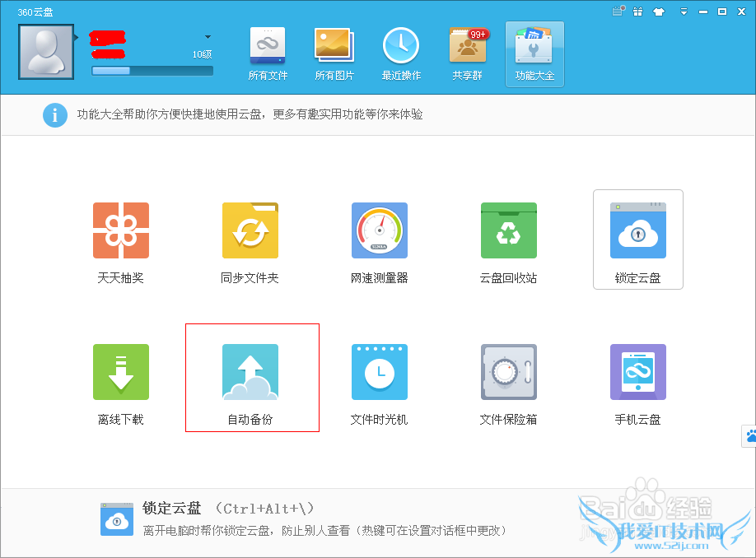Select the 功能大全 tab
This screenshot has height=558, width=756.
point(534,54)
